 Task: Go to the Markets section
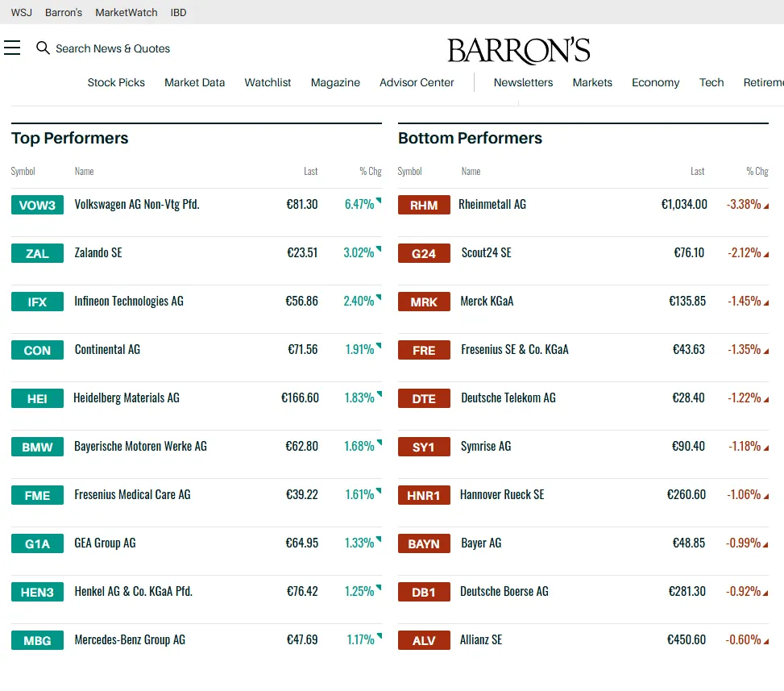coord(592,82)
